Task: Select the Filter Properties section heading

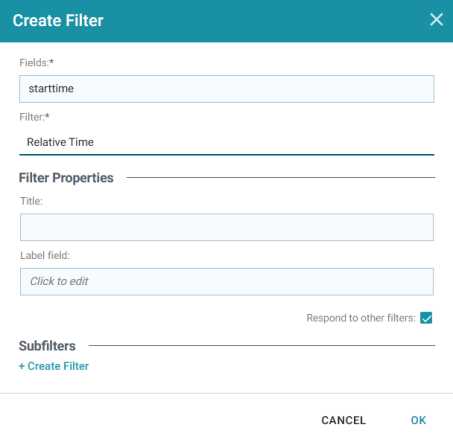Action: point(66,178)
